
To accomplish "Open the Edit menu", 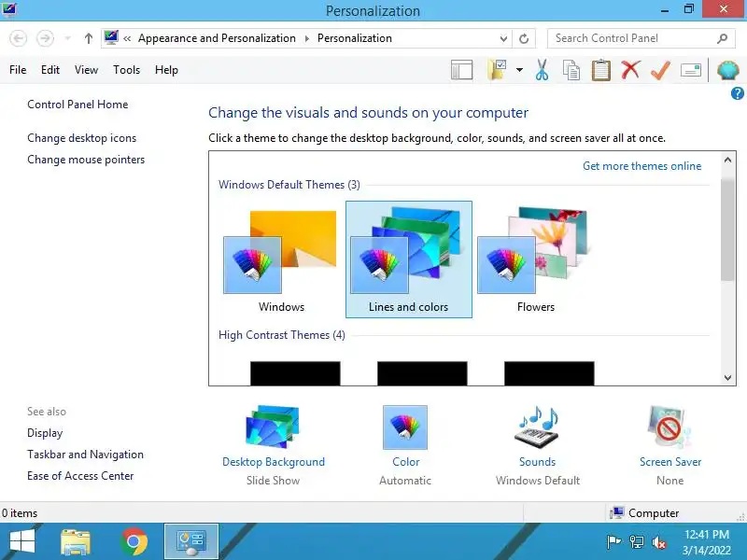I will [x=50, y=70].
